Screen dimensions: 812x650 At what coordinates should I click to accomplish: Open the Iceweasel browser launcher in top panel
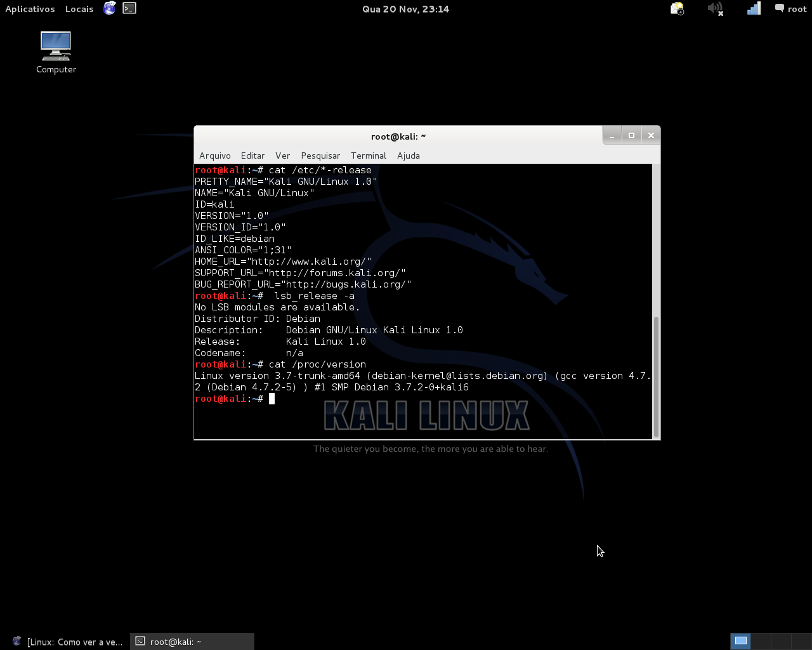pos(110,8)
